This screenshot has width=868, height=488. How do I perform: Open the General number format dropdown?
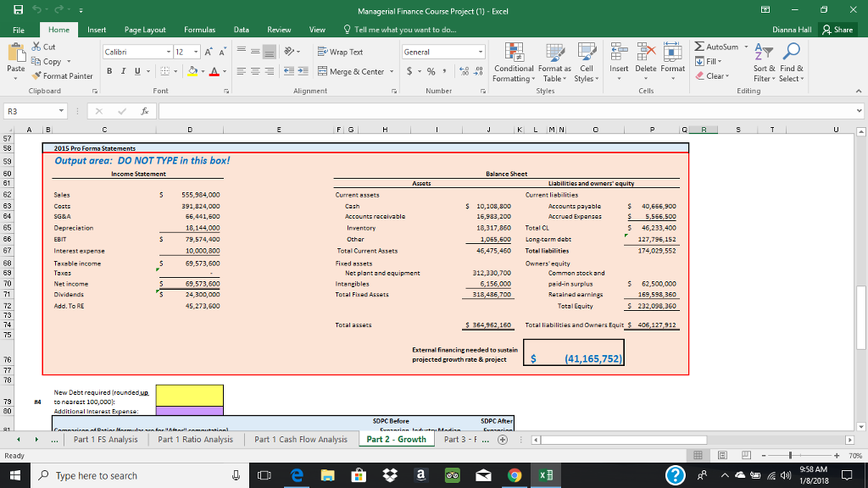(x=480, y=52)
